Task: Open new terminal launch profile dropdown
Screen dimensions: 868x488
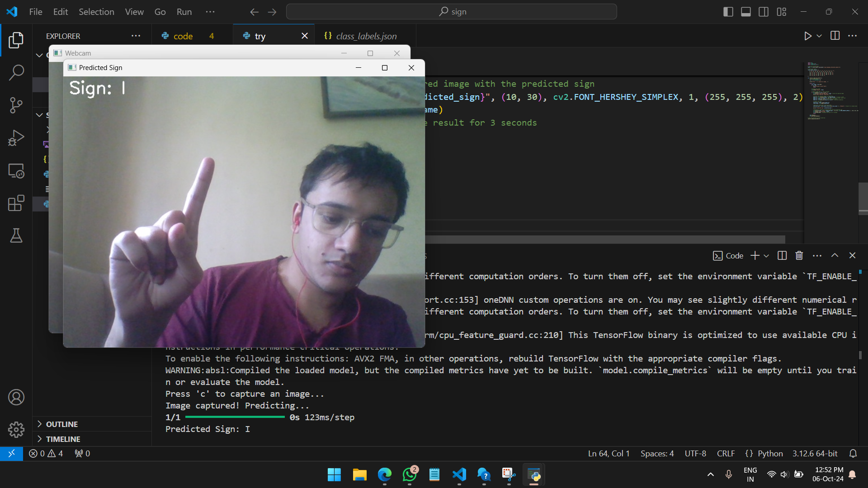Action: (x=766, y=256)
